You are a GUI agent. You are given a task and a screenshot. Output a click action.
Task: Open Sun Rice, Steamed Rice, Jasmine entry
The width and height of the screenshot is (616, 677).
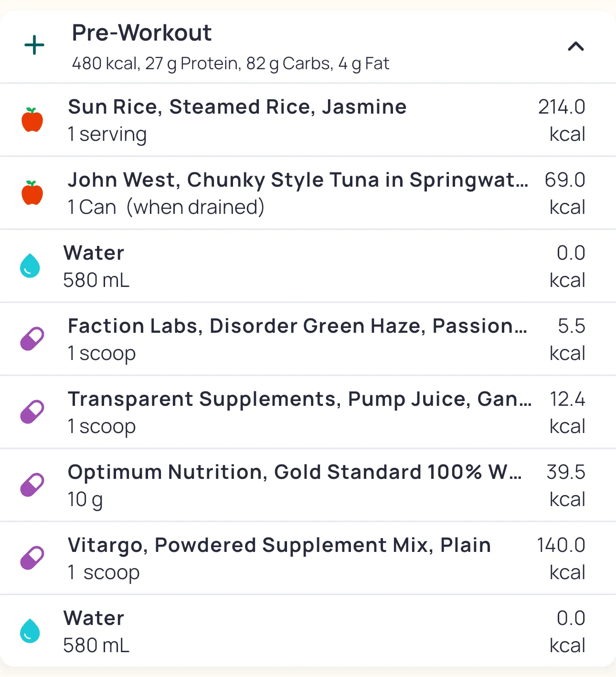coord(237,107)
